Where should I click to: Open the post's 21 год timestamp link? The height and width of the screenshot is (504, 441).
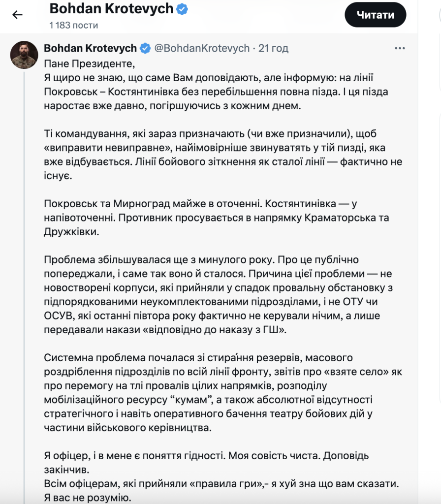[x=273, y=48]
